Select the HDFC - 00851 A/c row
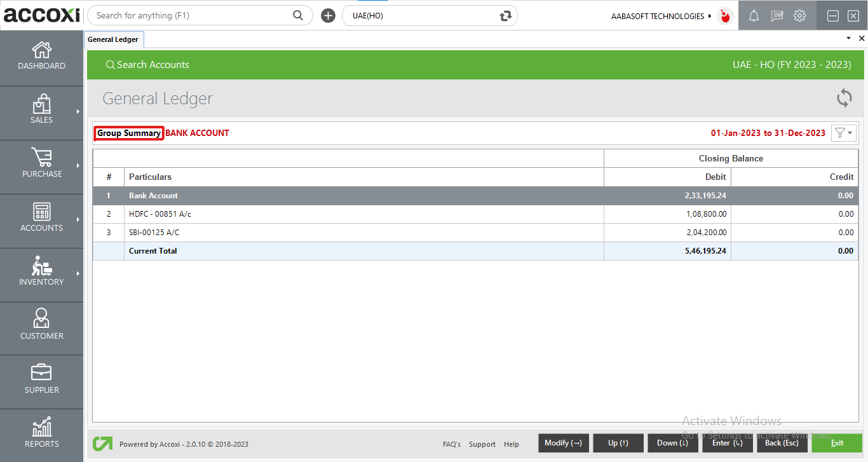This screenshot has width=868, height=462. click(x=159, y=214)
